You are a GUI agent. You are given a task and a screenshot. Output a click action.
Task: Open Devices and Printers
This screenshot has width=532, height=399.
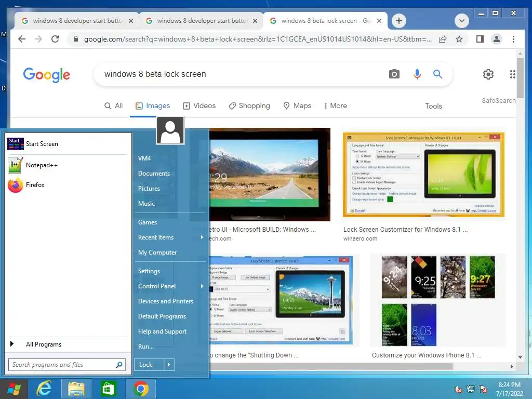point(166,301)
